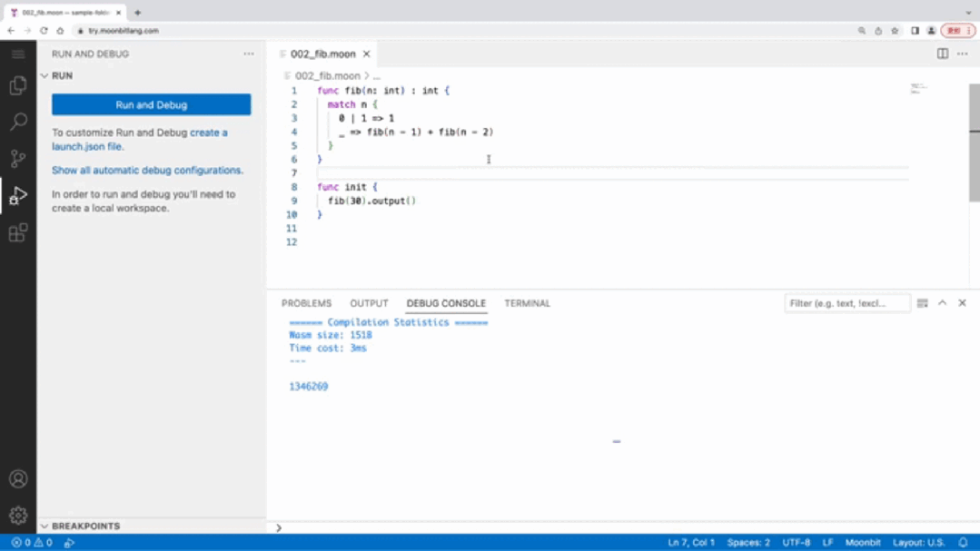The image size is (980, 551).
Task: Open editor more actions menu
Action: 963,54
